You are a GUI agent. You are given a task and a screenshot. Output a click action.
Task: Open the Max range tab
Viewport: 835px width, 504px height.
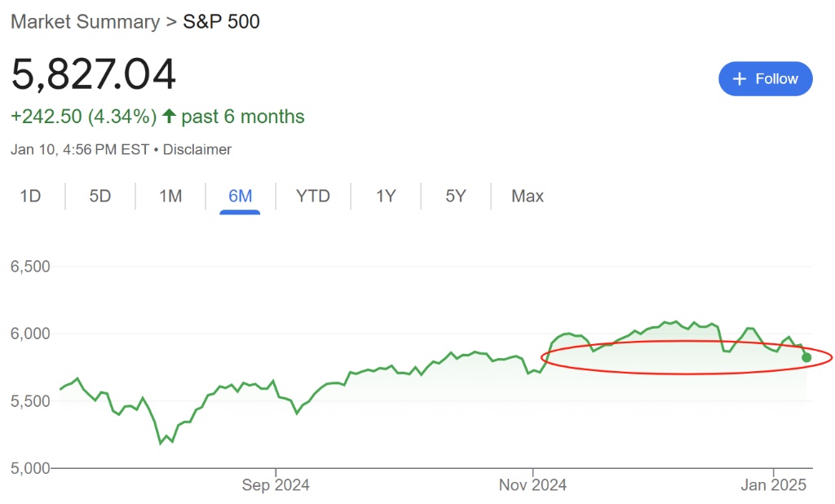coord(527,197)
